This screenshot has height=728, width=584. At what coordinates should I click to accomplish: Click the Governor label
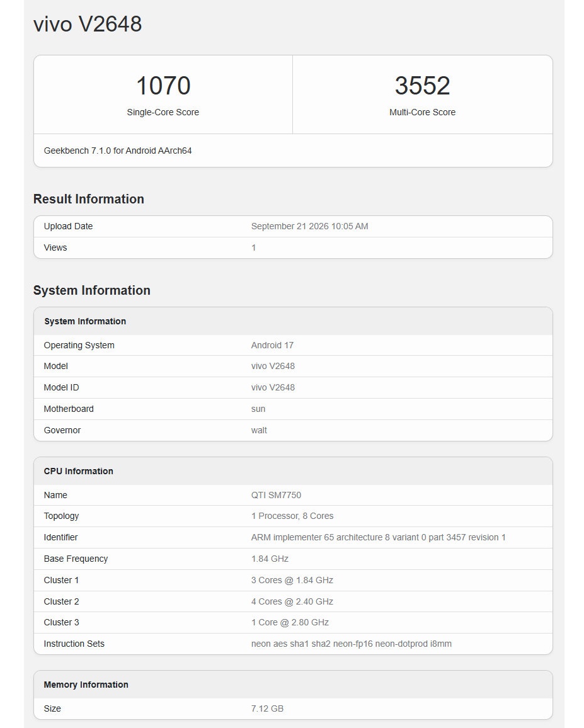coord(62,430)
